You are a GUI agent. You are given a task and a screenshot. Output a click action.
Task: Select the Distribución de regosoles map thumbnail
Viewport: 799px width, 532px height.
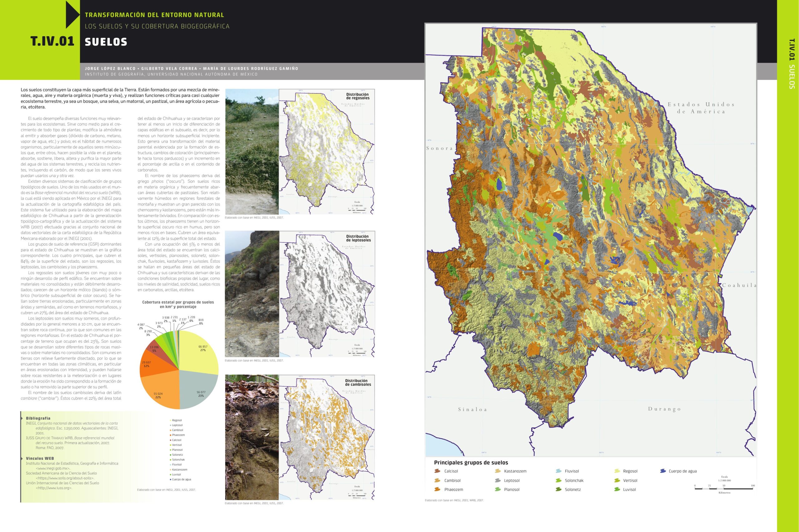[x=327, y=152]
